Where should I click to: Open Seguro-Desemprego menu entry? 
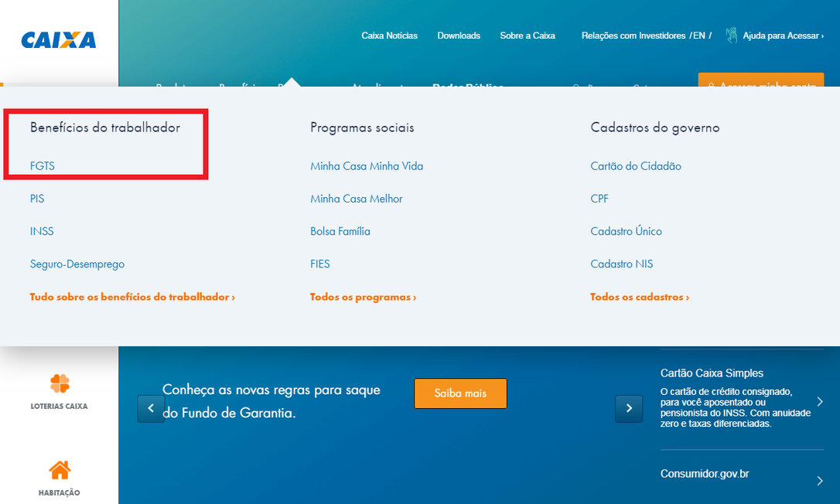(77, 264)
